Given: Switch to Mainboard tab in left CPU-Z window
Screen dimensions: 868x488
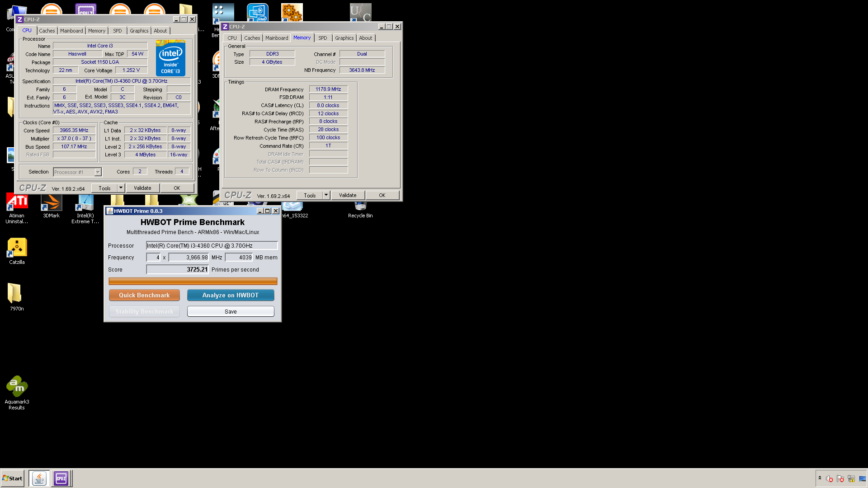Looking at the screenshot, I should point(71,31).
